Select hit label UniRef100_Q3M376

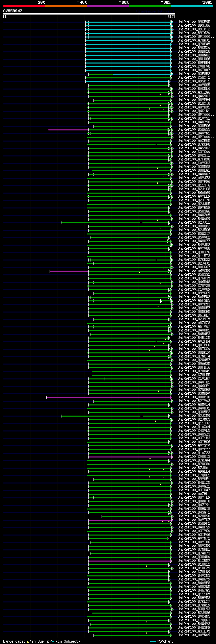click(x=194, y=252)
